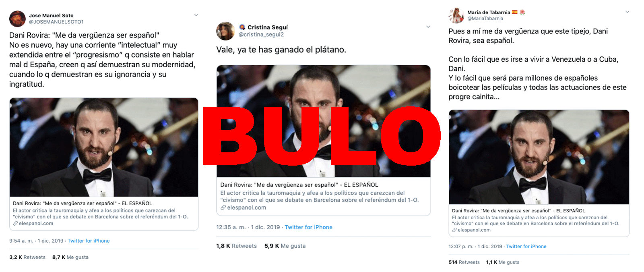
Task: Expand the options chevron on María de Tabarnia's tweet
Action: tap(627, 12)
